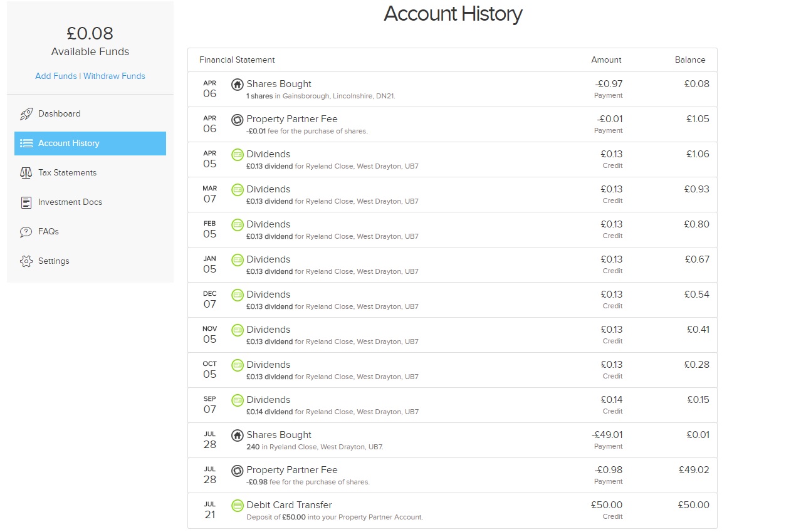
Task: Open the Dashboard menu item
Action: coord(90,114)
